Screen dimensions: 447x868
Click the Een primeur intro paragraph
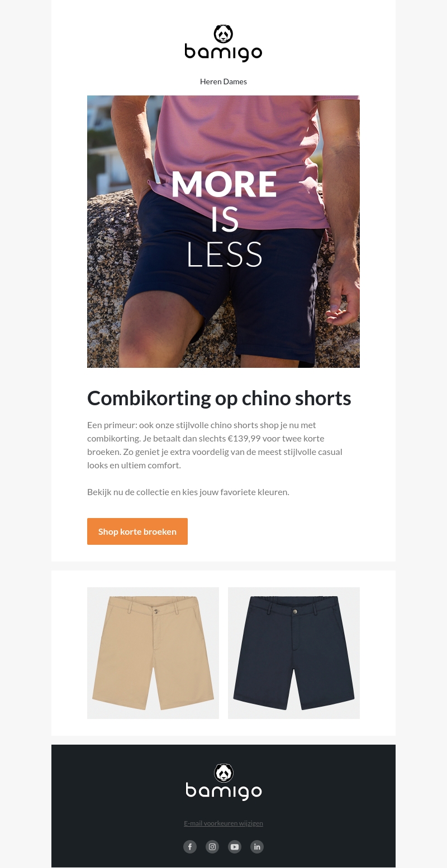pyautogui.click(x=215, y=445)
